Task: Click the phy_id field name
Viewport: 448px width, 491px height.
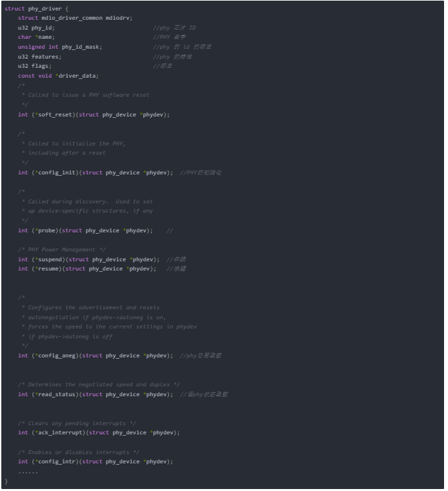Action: [43, 28]
